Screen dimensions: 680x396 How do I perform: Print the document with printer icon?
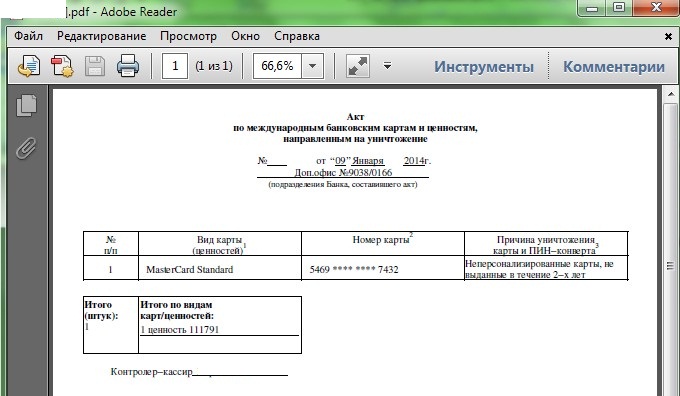pos(128,66)
